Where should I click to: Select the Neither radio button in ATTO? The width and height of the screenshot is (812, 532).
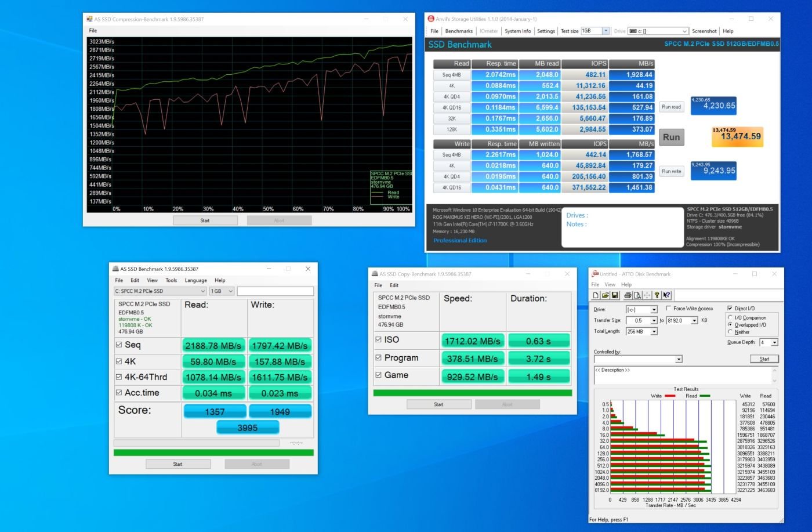pyautogui.click(x=730, y=332)
